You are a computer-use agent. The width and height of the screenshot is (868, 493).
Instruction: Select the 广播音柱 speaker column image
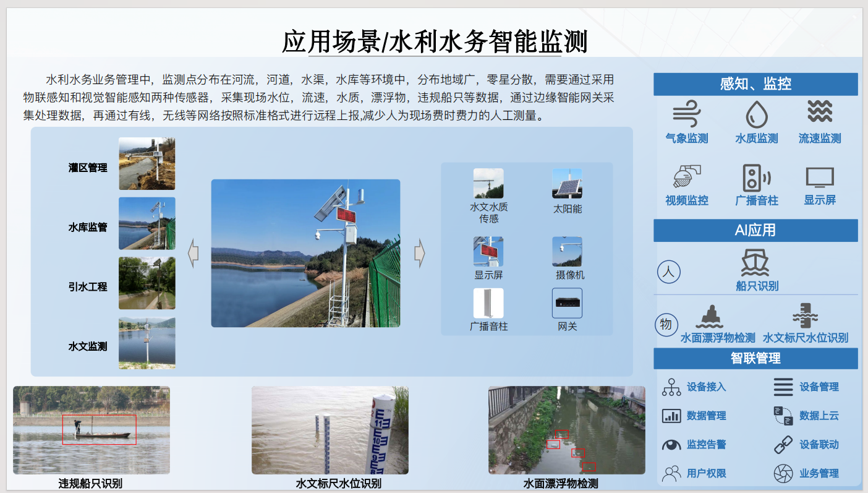488,303
